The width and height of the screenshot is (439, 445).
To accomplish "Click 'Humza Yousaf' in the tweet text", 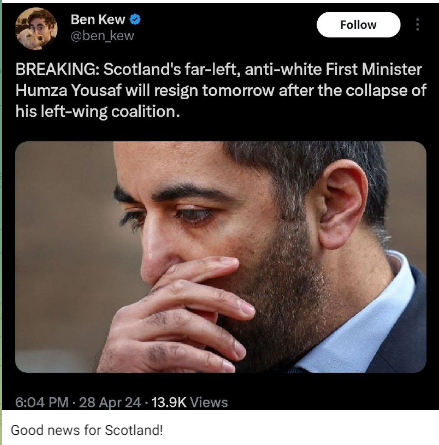I will [68, 90].
